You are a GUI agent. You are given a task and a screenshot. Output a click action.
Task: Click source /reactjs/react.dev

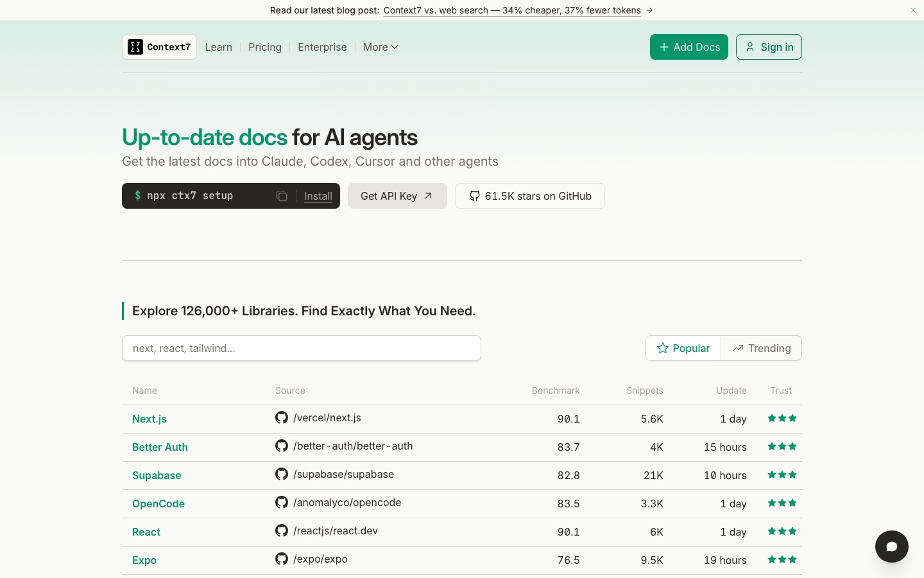point(336,530)
